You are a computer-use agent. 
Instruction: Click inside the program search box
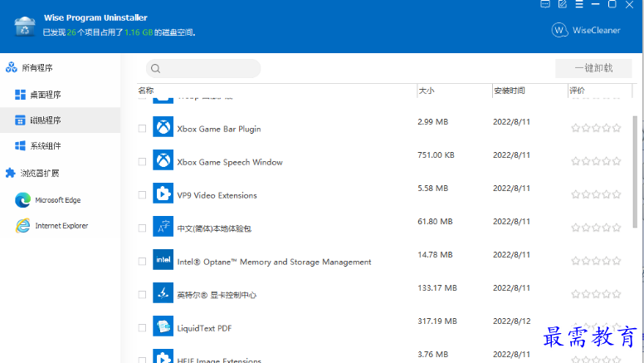click(x=209, y=69)
